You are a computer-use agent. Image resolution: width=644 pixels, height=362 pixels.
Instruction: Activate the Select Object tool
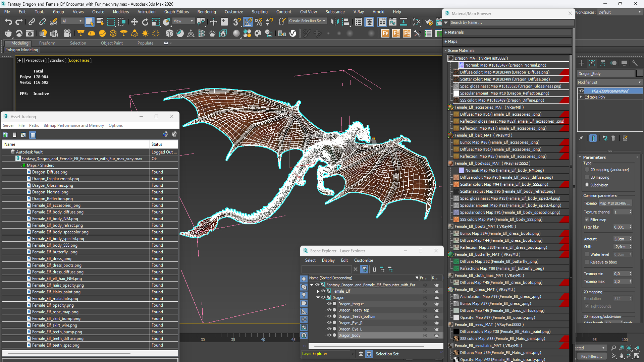pos(89,22)
